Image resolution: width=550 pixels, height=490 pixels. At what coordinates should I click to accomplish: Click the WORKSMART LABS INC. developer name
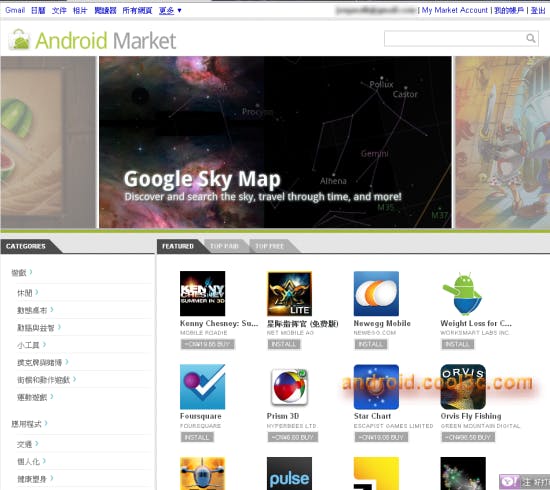pos(475,333)
